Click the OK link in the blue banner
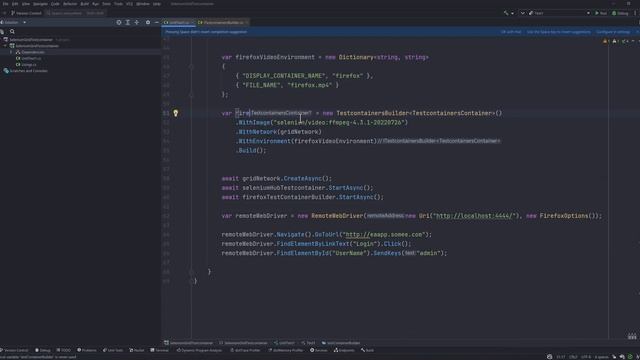This screenshot has height=360, width=640. [x=511, y=32]
